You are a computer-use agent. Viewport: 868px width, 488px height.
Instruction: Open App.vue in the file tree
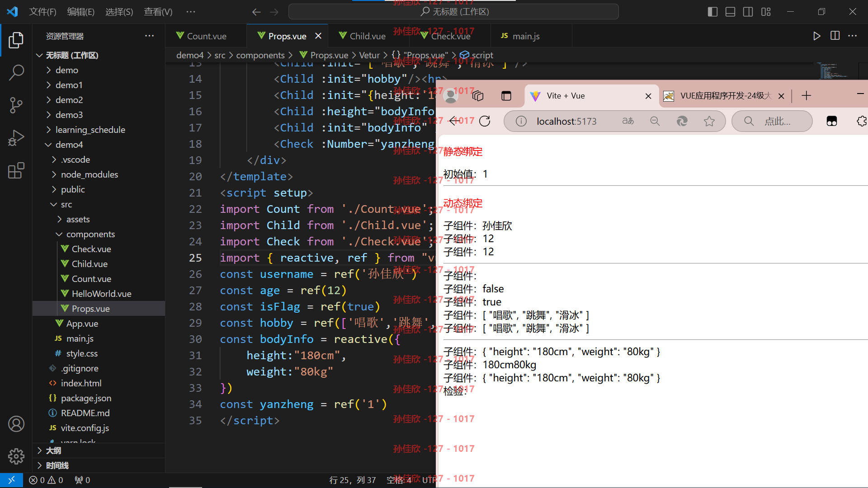(x=82, y=324)
